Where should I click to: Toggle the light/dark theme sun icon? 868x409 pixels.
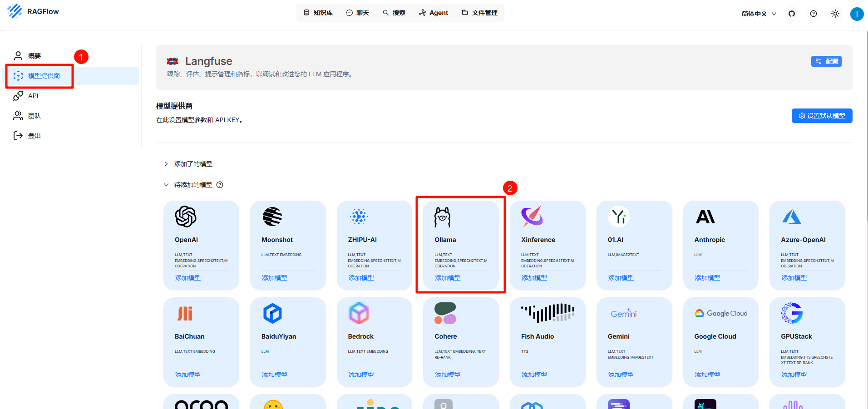click(x=835, y=14)
